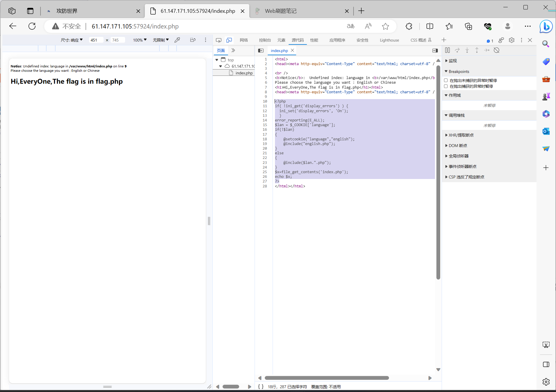Open the collections icon
556x392 pixels.
(x=468, y=26)
